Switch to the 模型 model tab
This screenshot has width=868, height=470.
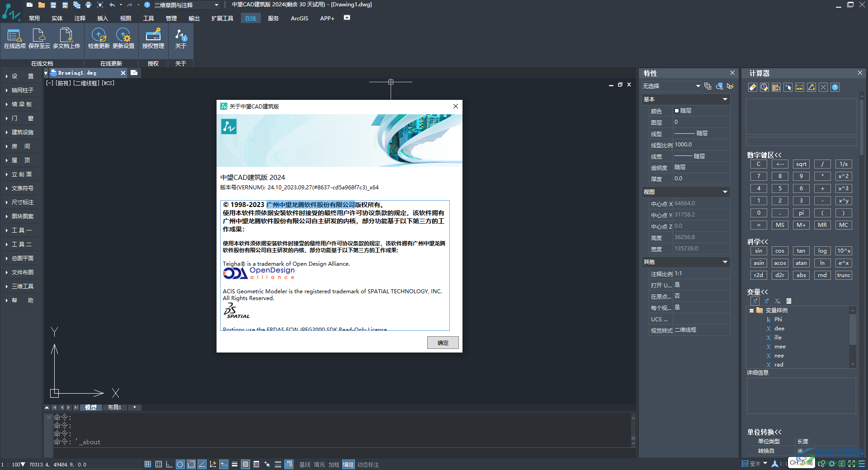point(91,407)
